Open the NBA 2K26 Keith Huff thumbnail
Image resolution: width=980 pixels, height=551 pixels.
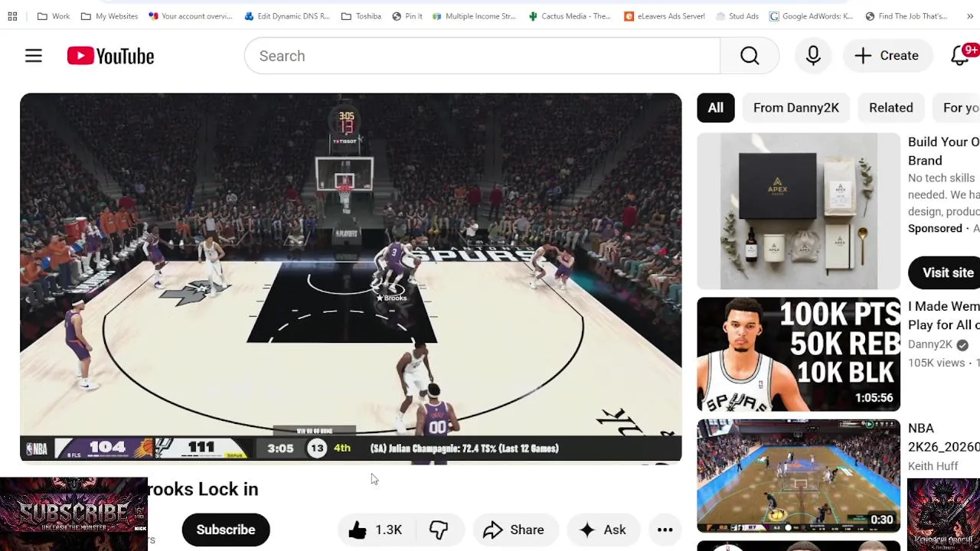799,476
